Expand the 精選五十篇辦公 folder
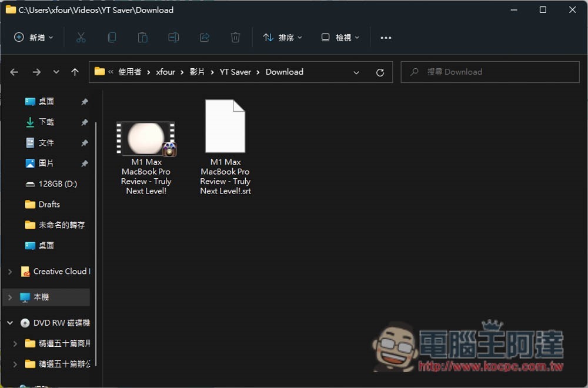Viewport: 588px width, 388px height. point(15,364)
